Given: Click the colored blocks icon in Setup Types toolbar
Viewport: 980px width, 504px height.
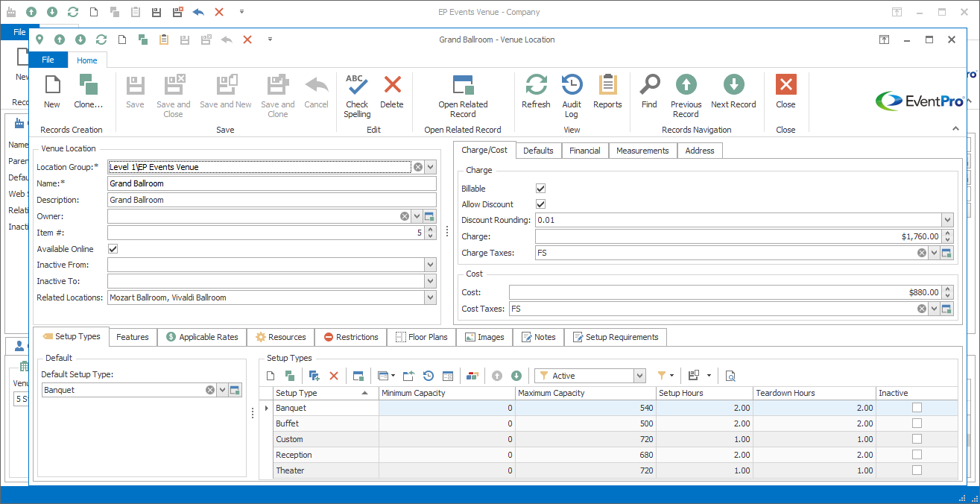Looking at the screenshot, I should pos(472,376).
